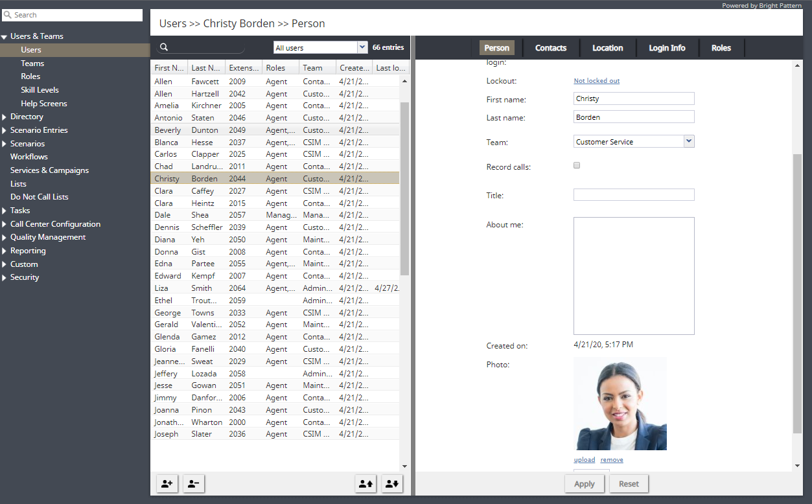
Task: Switch to the Roles tab
Action: (x=721, y=48)
